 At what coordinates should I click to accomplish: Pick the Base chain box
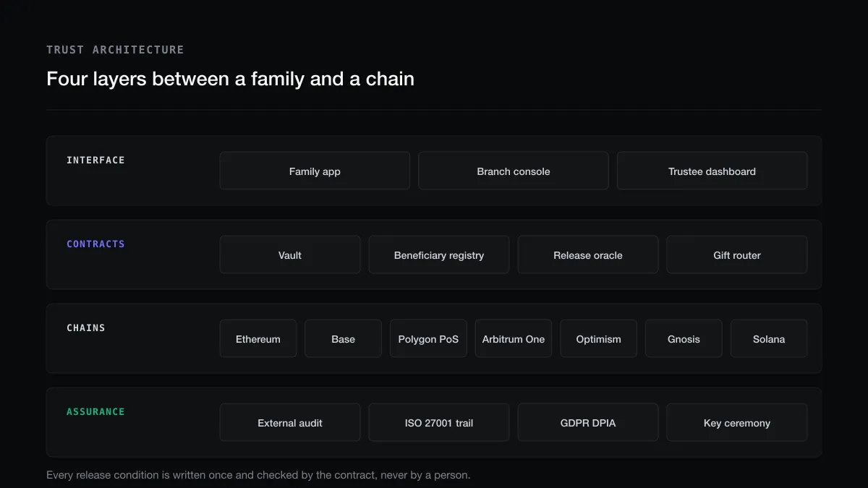pos(343,339)
